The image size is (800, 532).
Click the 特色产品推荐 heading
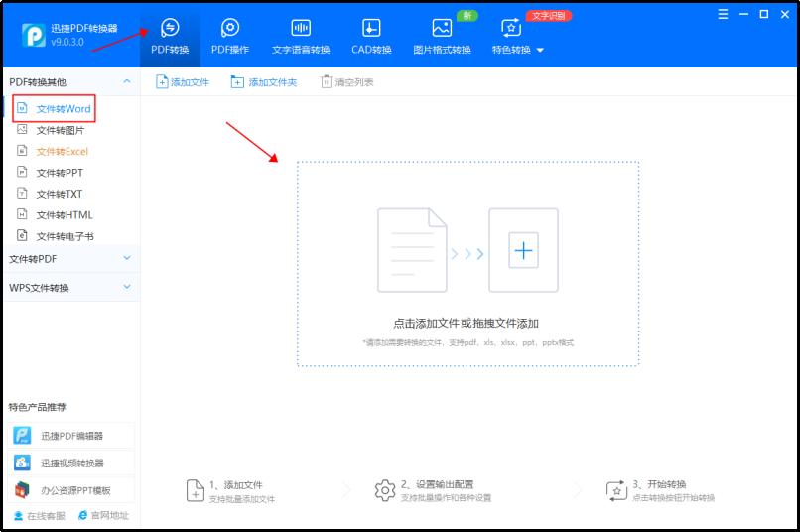(38, 407)
